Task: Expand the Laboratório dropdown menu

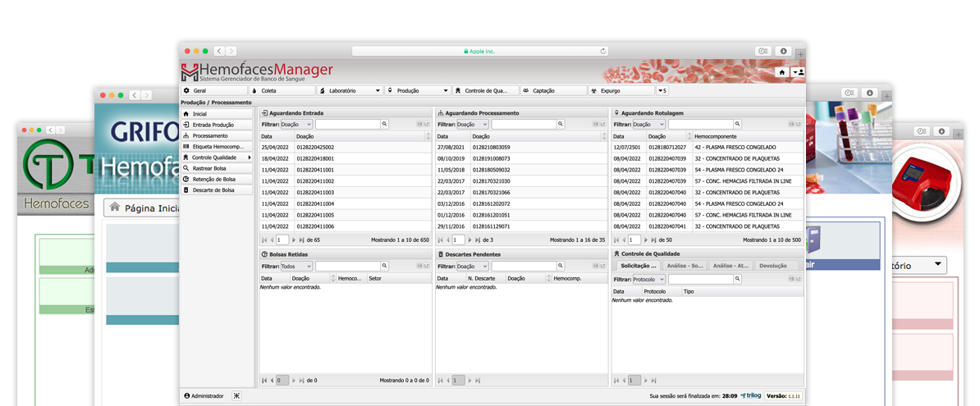Action: click(x=350, y=90)
